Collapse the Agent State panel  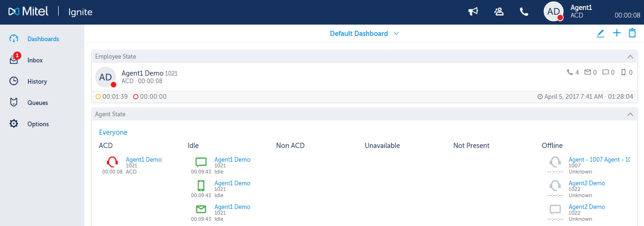tap(630, 114)
